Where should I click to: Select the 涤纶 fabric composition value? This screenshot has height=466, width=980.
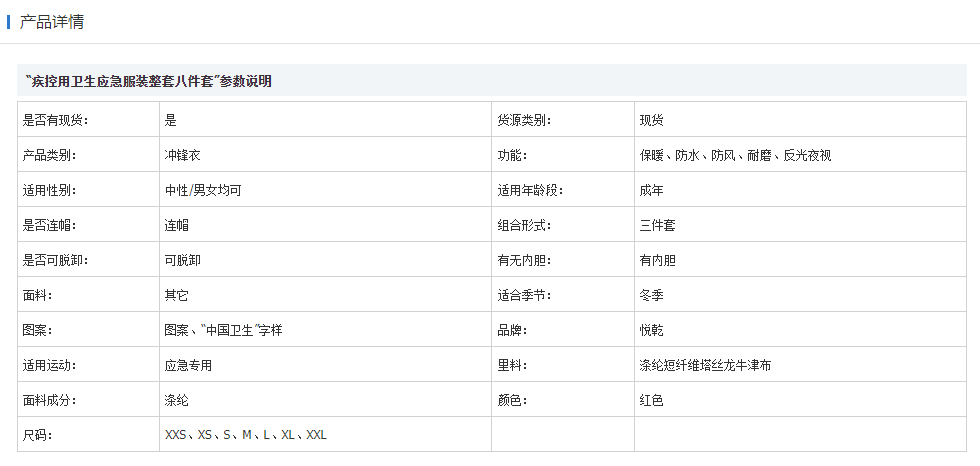click(176, 400)
